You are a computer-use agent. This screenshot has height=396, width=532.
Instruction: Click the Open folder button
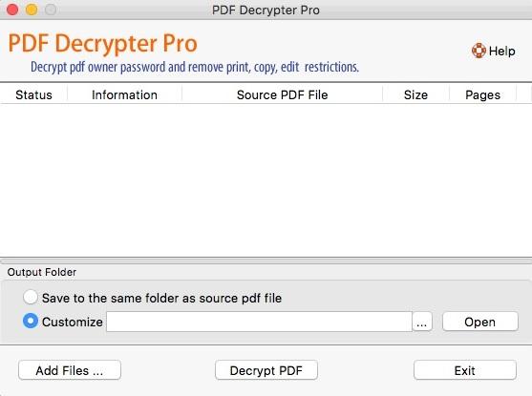[x=480, y=322]
